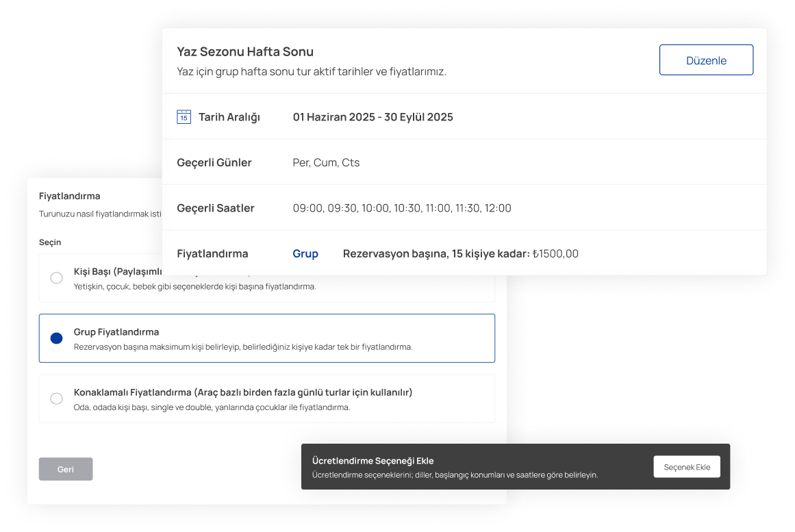The height and width of the screenshot is (532, 795).
Task: Select the Grup Fiyatlandırma radio button
Action: click(57, 338)
